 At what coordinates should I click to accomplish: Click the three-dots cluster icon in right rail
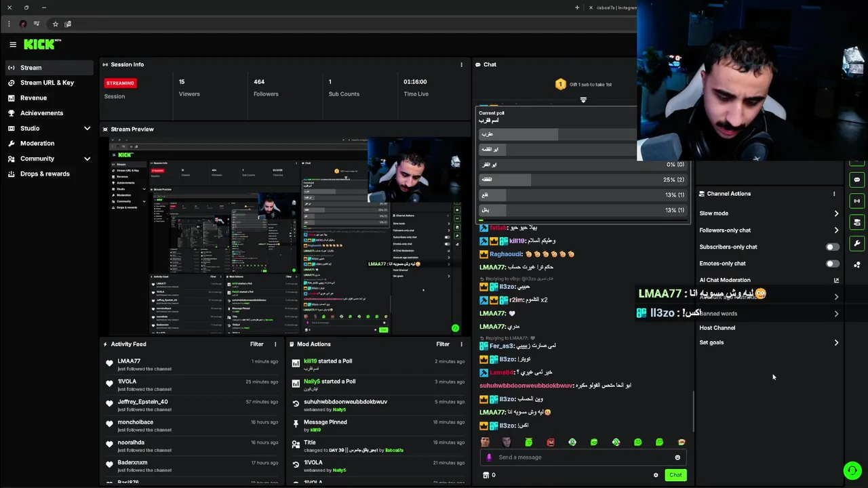[x=857, y=265]
